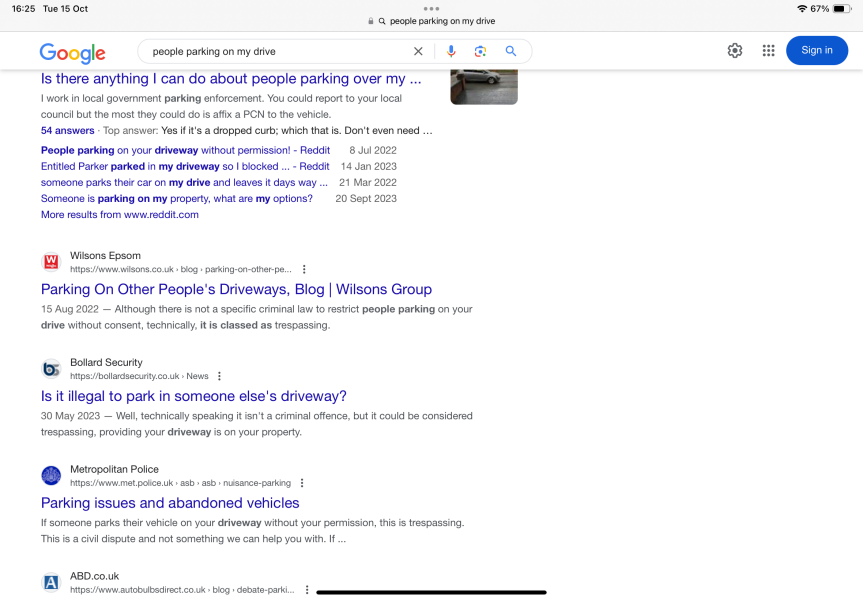
Task: Click the wilsons.co.uk URL breadcrumb
Action: coord(181,269)
